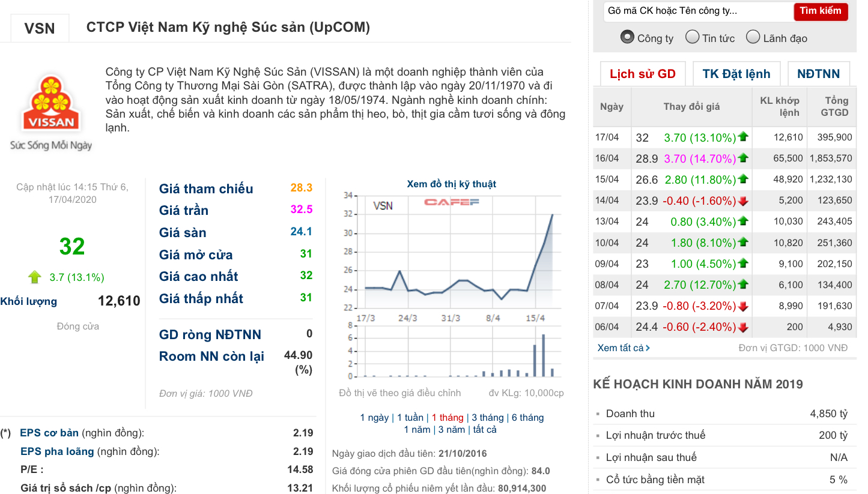868x494 pixels.
Task: Click the Khối lượng label
Action: click(29, 301)
